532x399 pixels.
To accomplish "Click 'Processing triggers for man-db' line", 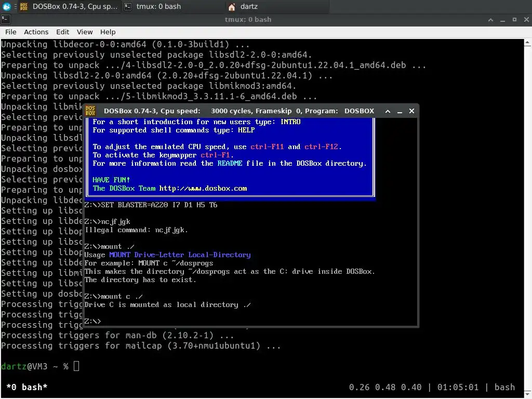I will point(117,335).
